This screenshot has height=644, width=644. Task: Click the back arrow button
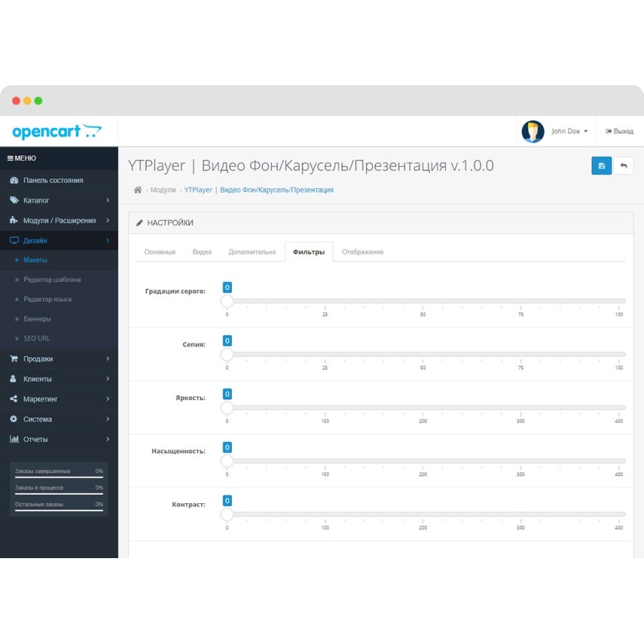click(623, 165)
